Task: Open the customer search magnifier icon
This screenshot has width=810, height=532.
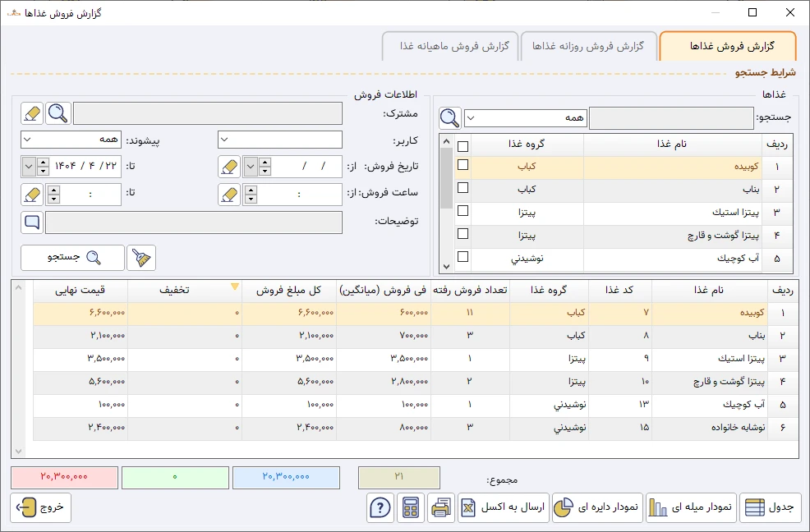Action: [x=58, y=113]
